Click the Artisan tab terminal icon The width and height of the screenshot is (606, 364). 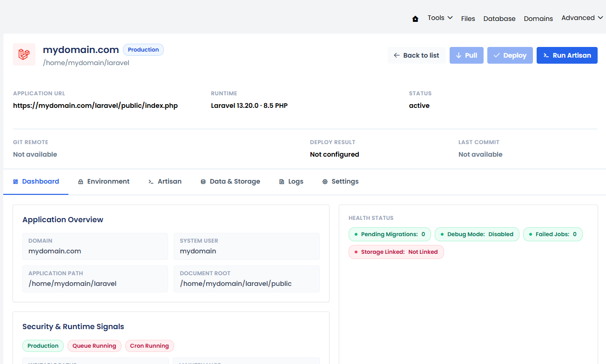click(151, 182)
